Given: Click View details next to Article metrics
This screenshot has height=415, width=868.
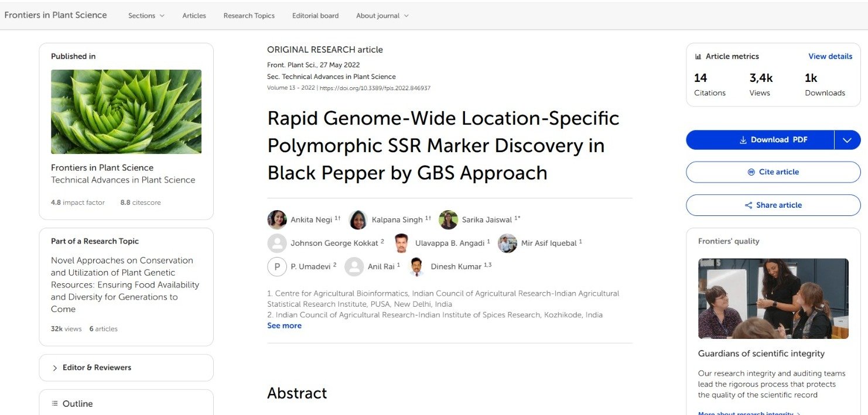Looking at the screenshot, I should 830,56.
